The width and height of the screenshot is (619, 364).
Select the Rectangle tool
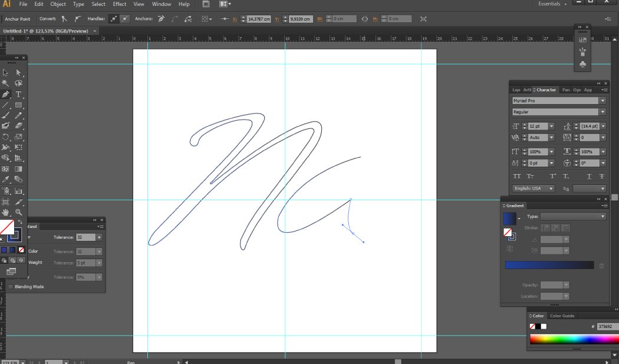pos(18,105)
